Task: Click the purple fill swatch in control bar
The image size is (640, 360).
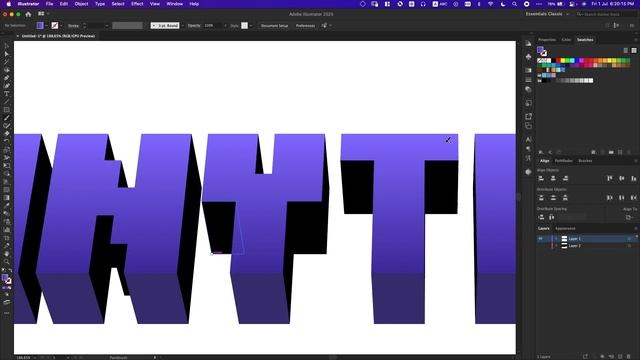Action: pyautogui.click(x=40, y=25)
